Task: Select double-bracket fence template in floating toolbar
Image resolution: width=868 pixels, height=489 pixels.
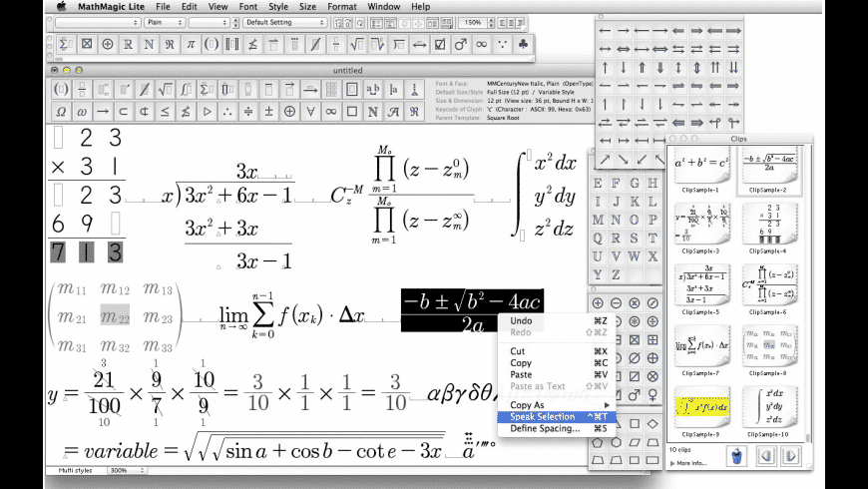Action: tap(231, 44)
